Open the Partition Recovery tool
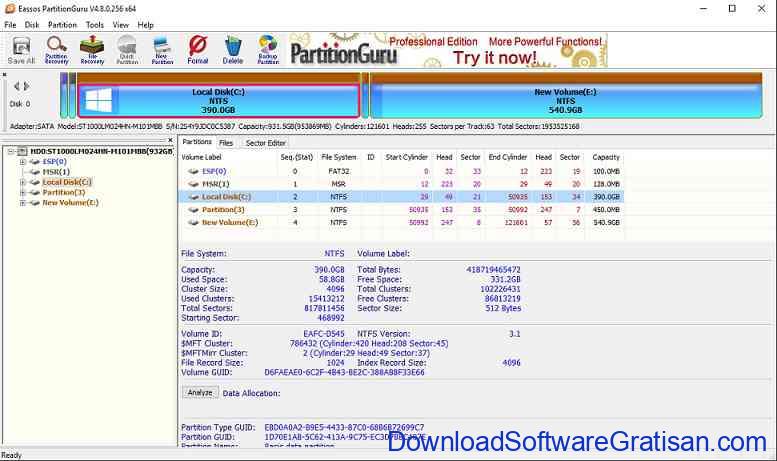Image resolution: width=777 pixels, height=461 pixels. (x=56, y=50)
